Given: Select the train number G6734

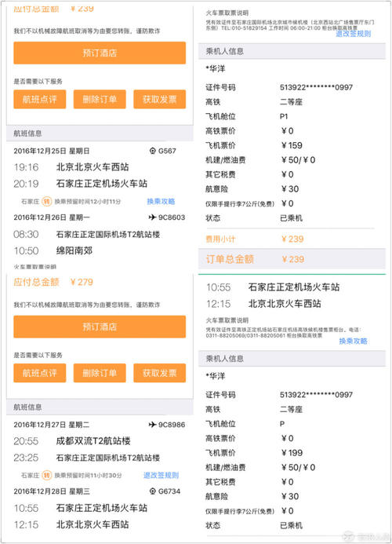Looking at the screenshot, I should [169, 491].
